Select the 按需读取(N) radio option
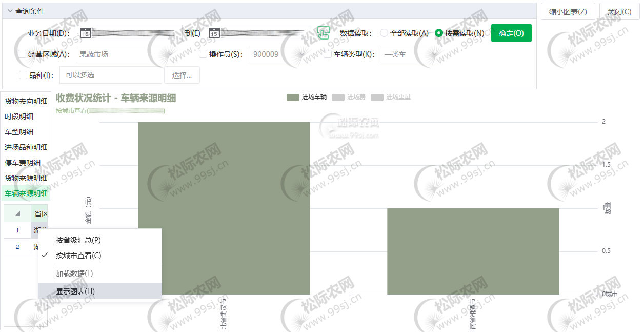 click(x=439, y=33)
